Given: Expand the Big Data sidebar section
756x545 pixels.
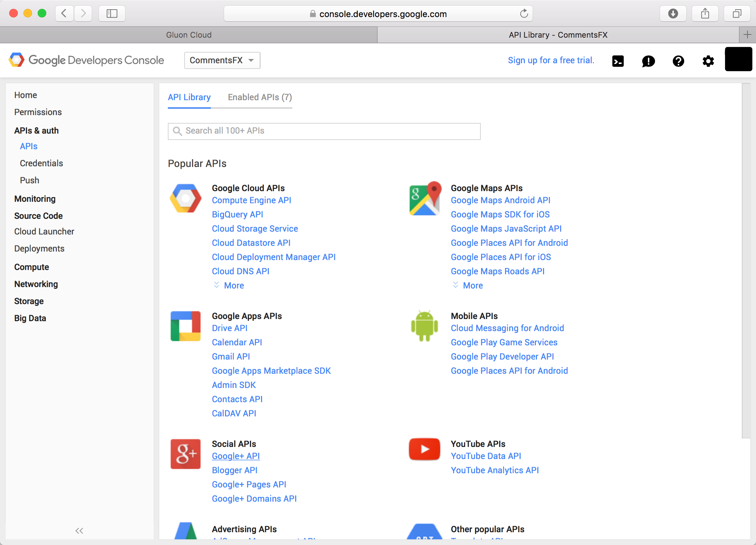Looking at the screenshot, I should [30, 318].
